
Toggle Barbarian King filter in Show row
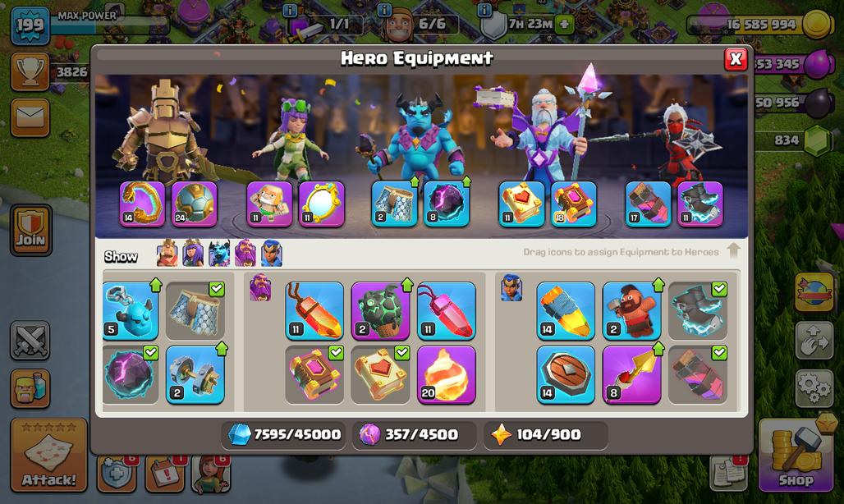(167, 254)
